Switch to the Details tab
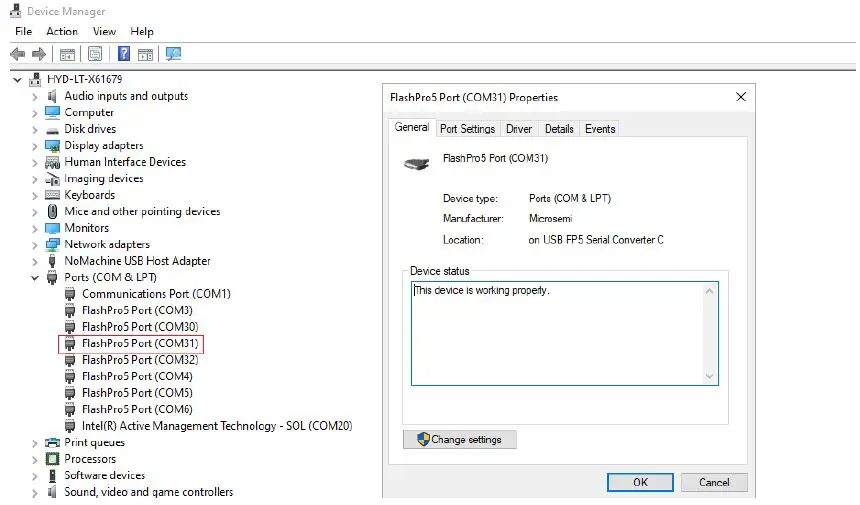Image resolution: width=860 pixels, height=505 pixels. pos(559,129)
